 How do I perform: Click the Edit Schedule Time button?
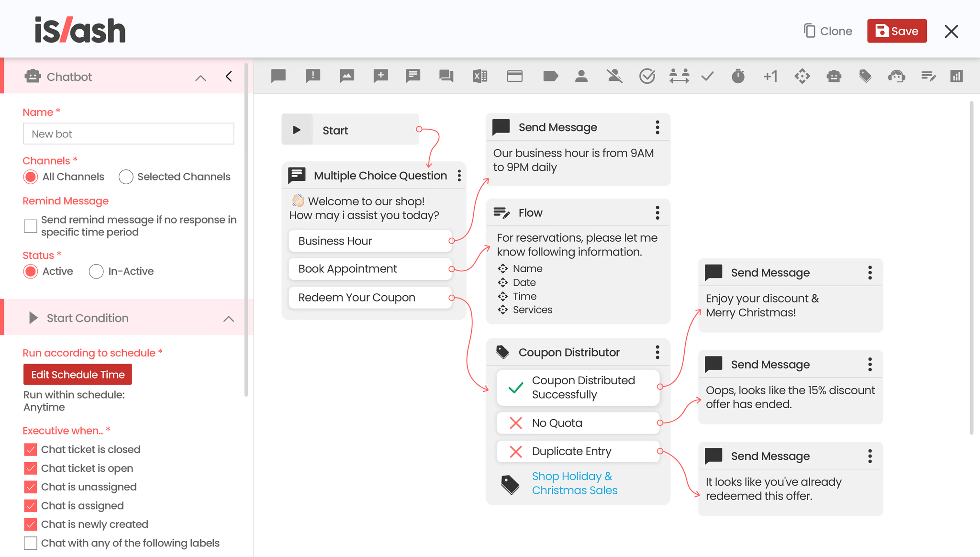[78, 375]
